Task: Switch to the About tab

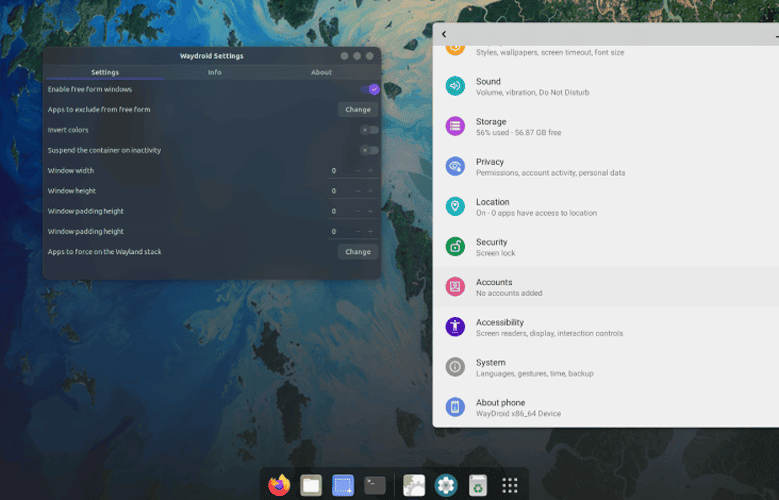Action: point(321,73)
